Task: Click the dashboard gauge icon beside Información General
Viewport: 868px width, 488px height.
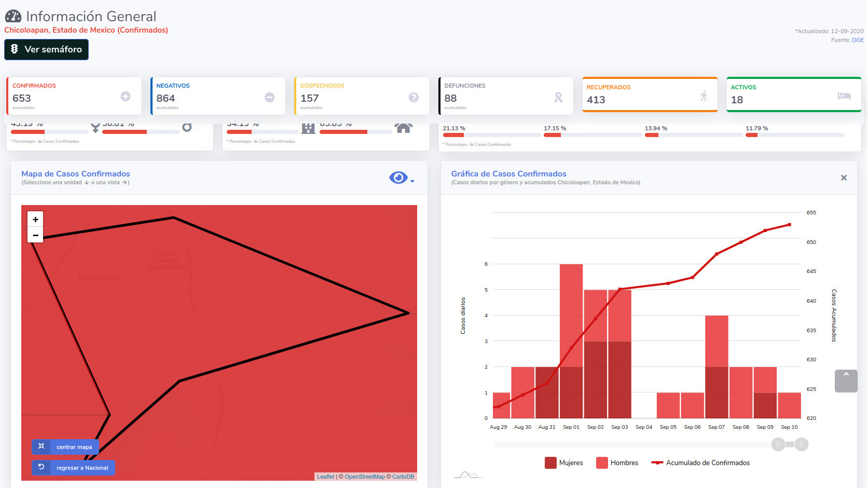Action: [x=13, y=17]
